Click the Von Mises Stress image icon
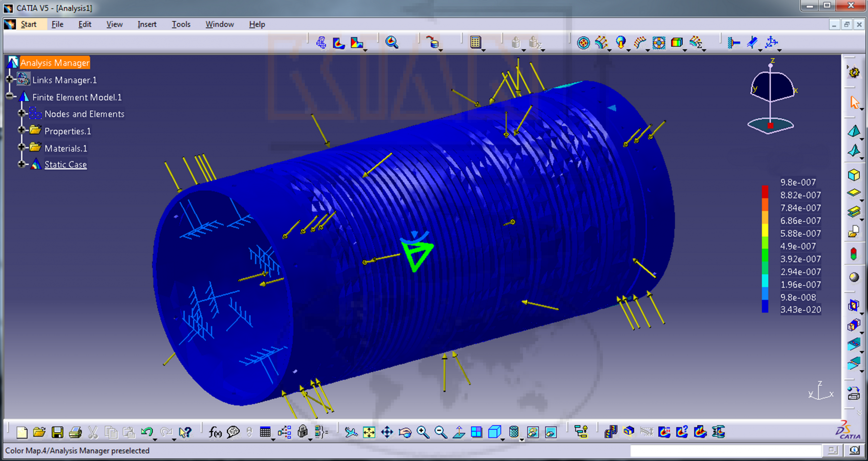The width and height of the screenshot is (868, 461). tap(339, 42)
